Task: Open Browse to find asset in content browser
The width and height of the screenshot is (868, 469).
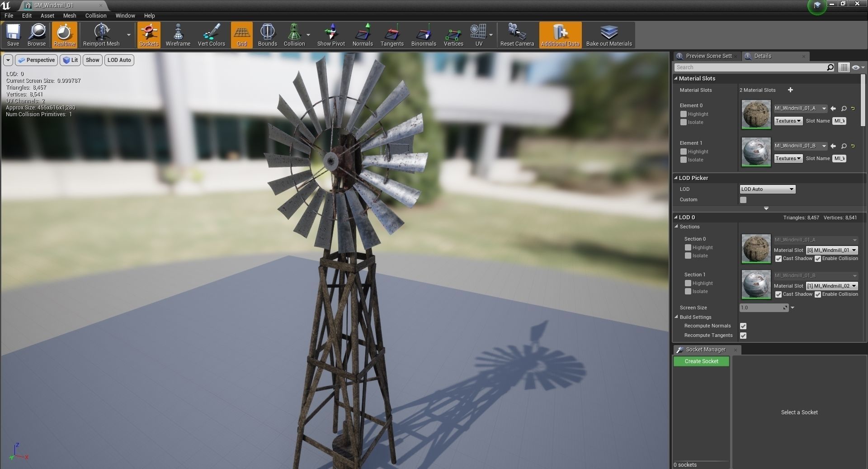Action: (x=37, y=35)
